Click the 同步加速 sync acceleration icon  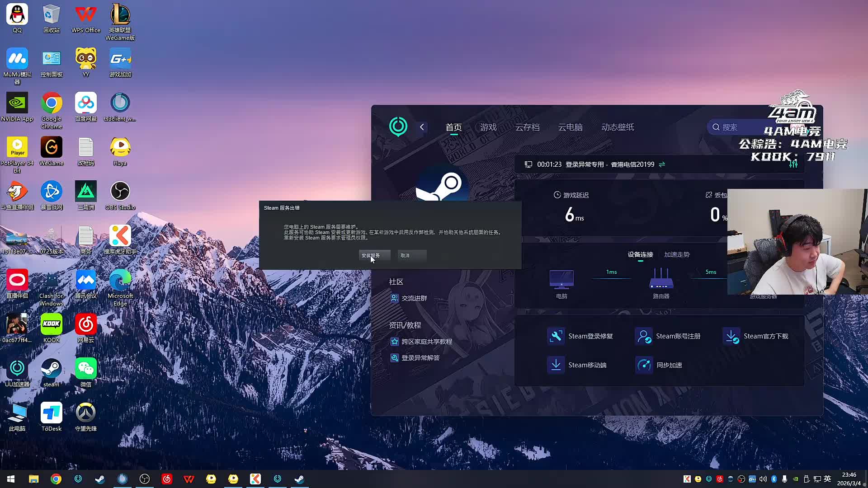(644, 365)
